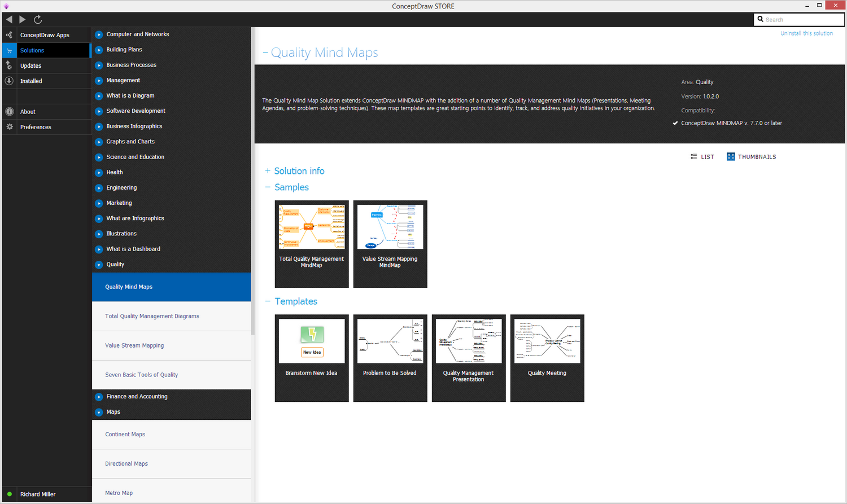Select Quality Mind Maps solution
Image resolution: width=847 pixels, height=504 pixels.
[x=171, y=287]
